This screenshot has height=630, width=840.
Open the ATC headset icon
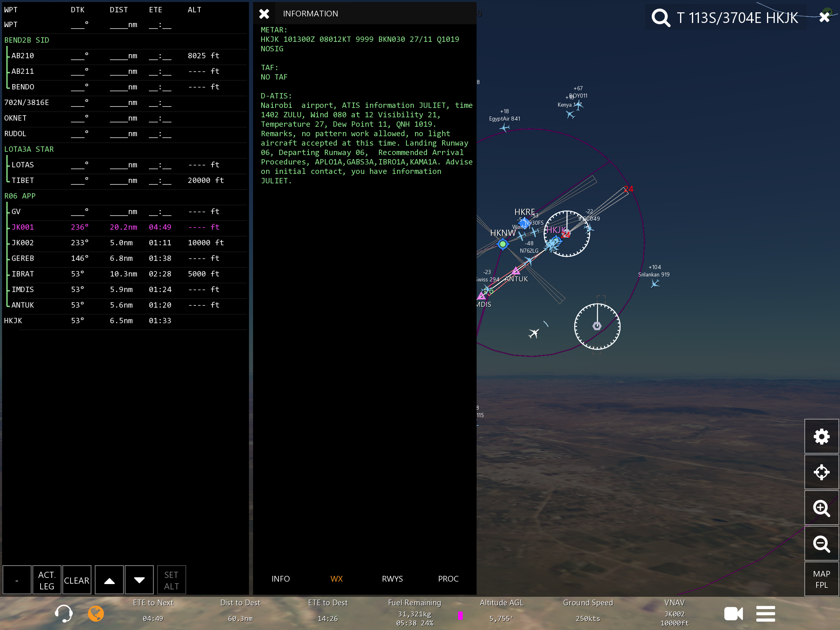(64, 614)
